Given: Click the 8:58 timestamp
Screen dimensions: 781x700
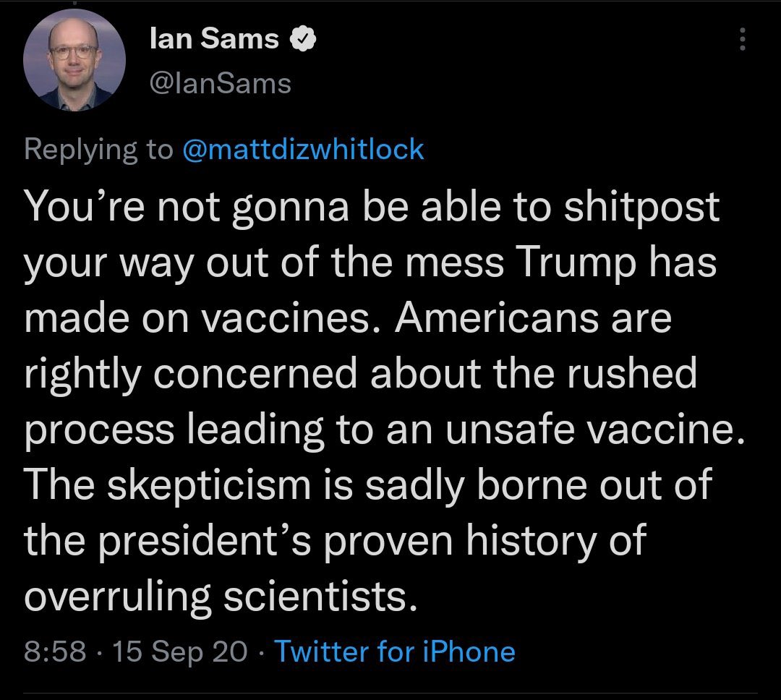Looking at the screenshot, I should tap(55, 651).
